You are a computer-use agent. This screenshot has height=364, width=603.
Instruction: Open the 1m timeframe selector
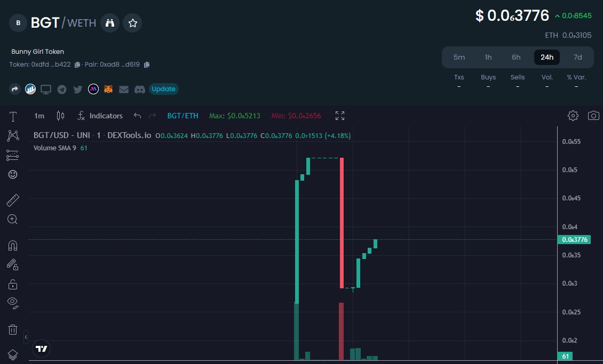click(38, 116)
